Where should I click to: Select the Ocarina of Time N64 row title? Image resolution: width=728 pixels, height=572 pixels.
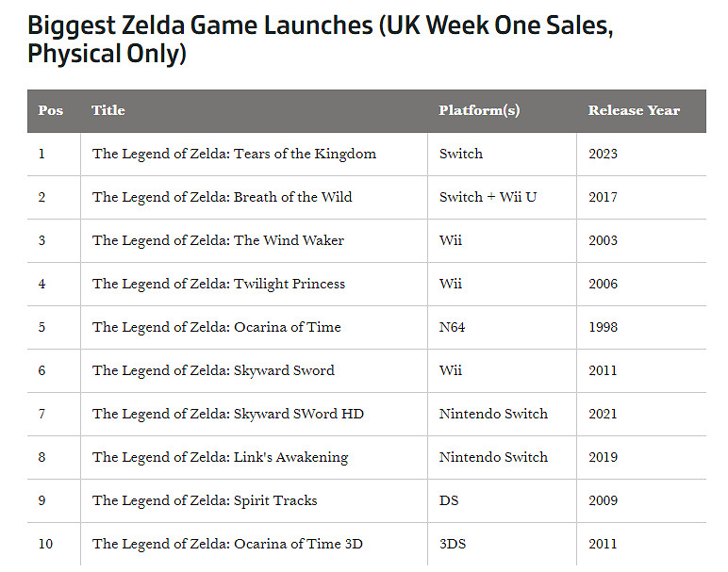point(217,327)
